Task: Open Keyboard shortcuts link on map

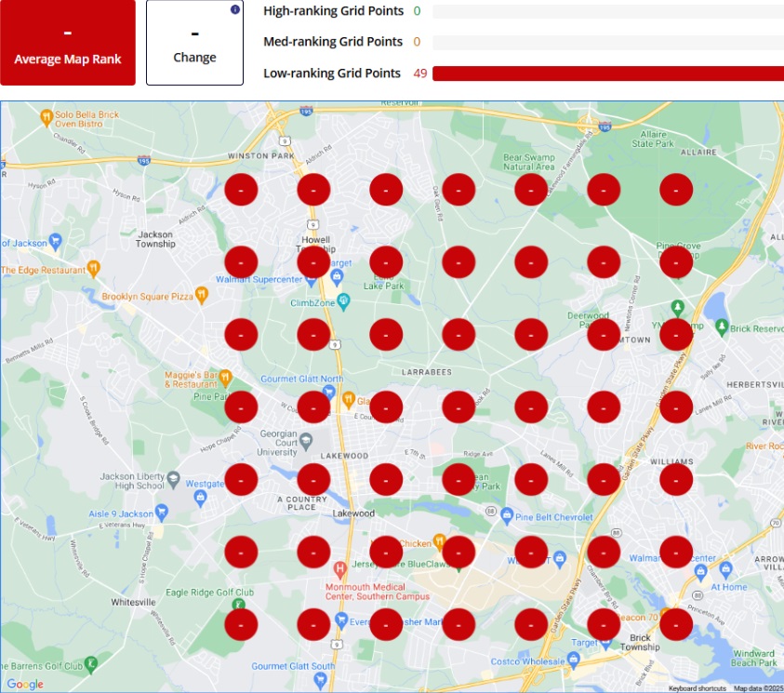Action: tap(697, 688)
